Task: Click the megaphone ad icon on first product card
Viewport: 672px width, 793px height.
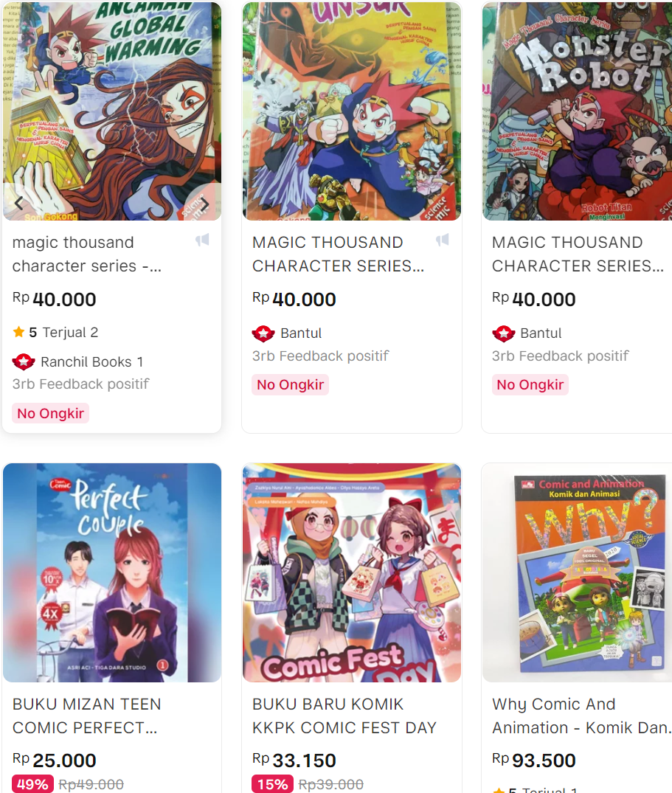Action: click(202, 240)
